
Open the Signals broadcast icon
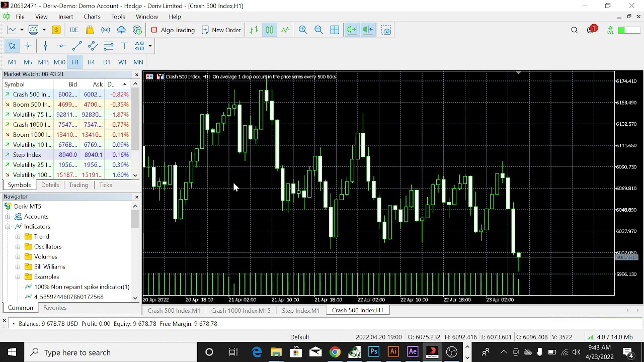[x=106, y=30]
